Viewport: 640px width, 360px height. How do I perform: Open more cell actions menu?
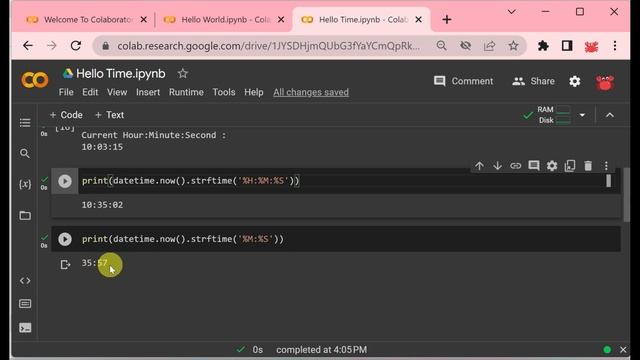(606, 166)
